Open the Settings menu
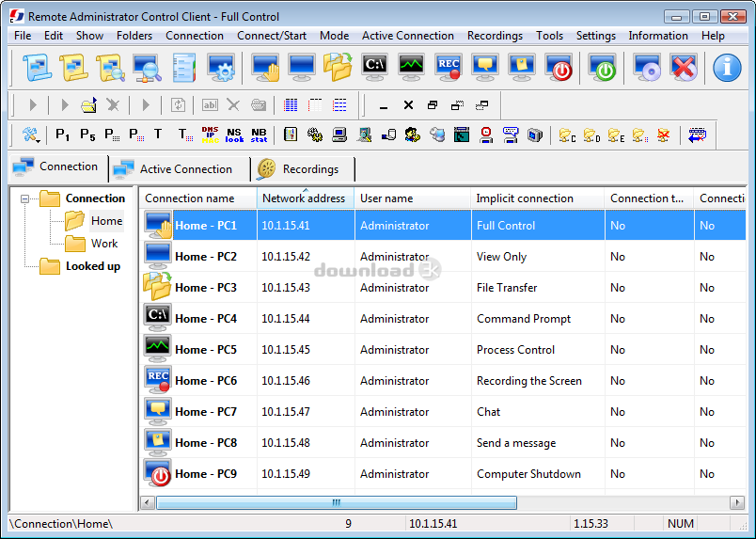Image resolution: width=756 pixels, height=539 pixels. [595, 36]
